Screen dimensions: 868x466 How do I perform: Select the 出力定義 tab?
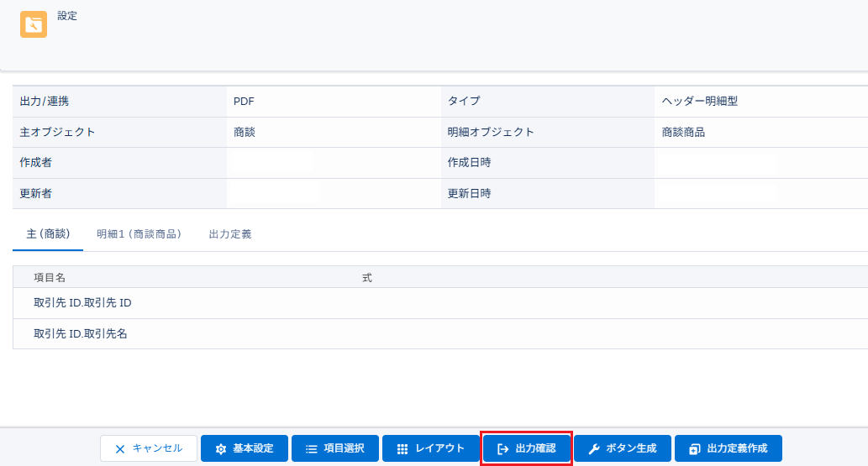[x=230, y=234]
